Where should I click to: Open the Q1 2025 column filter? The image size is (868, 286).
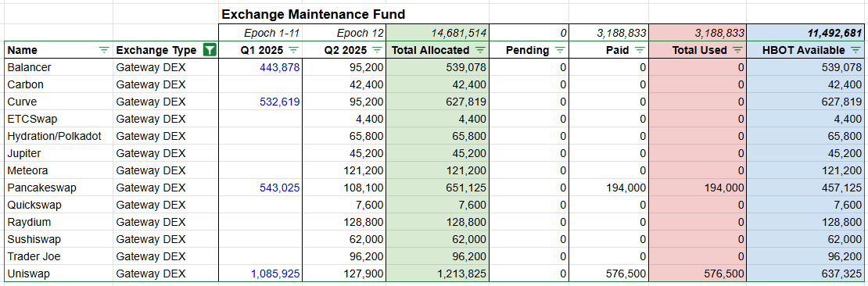[x=293, y=50]
